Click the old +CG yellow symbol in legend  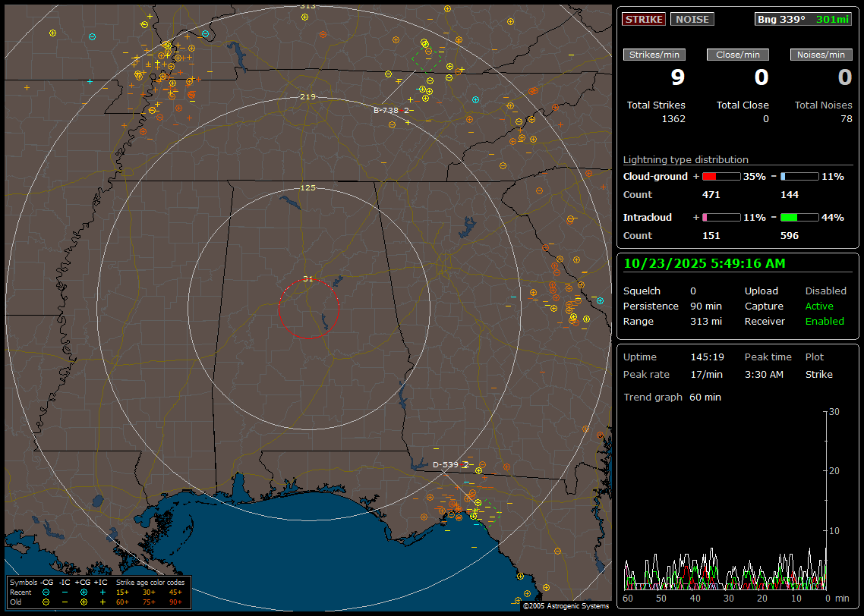pos(84,602)
